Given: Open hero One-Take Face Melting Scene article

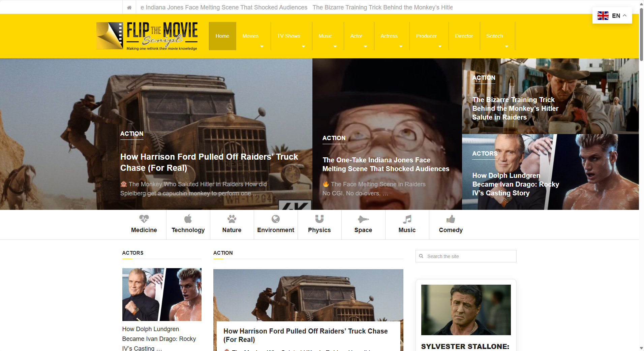Looking at the screenshot, I should coord(386,164).
